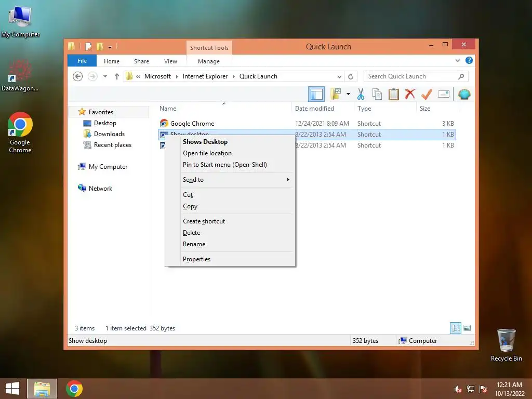Screen dimensions: 532x399
Task: Select the Google Chrome shortcut file row
Action: [307, 124]
